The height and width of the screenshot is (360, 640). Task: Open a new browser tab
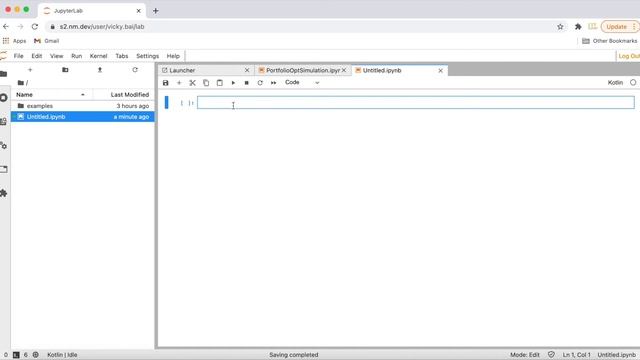click(x=156, y=11)
